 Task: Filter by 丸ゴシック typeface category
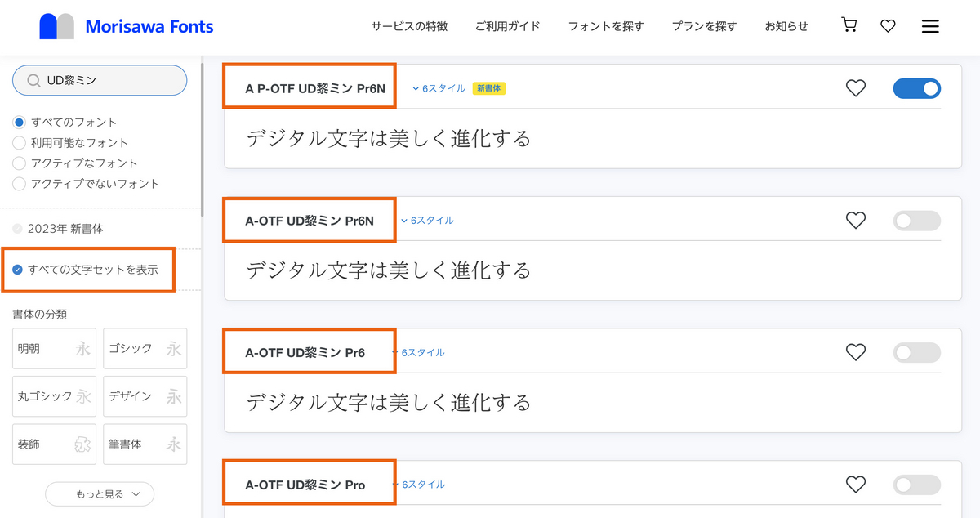coord(55,396)
